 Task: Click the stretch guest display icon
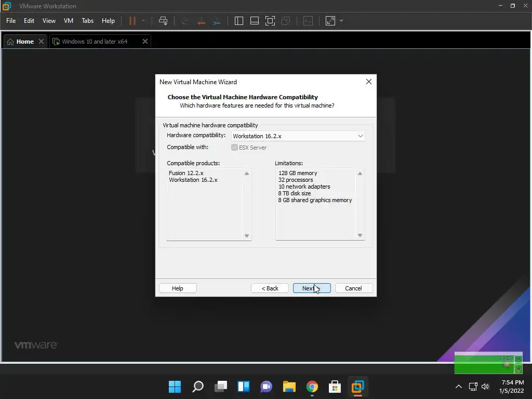(x=330, y=21)
